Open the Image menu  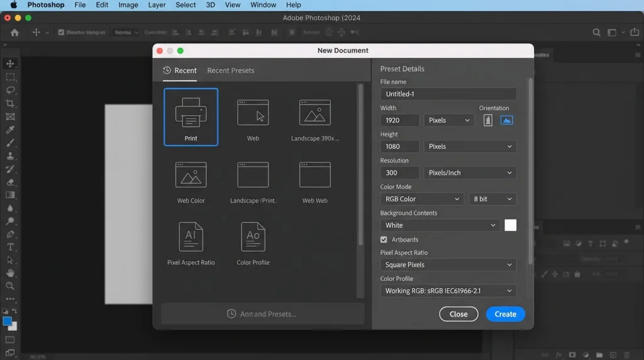[x=128, y=5]
